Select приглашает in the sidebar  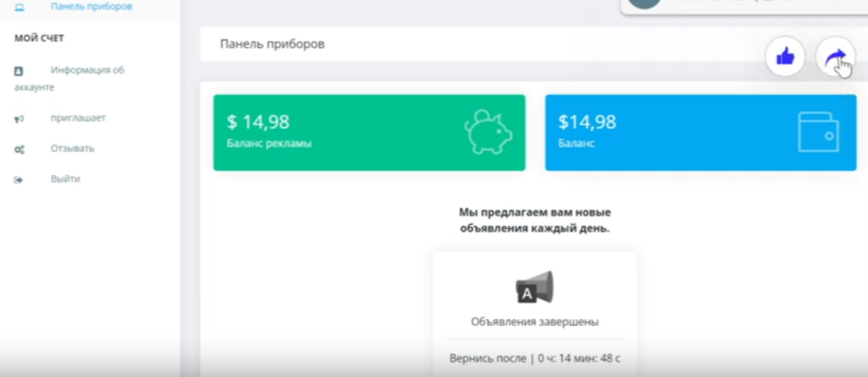pyautogui.click(x=78, y=117)
